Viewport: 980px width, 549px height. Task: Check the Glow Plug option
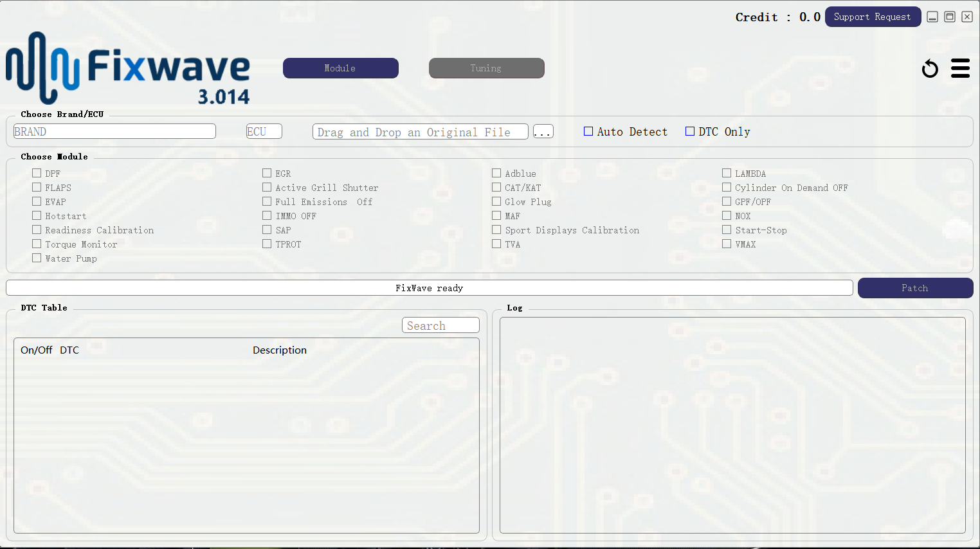(496, 201)
